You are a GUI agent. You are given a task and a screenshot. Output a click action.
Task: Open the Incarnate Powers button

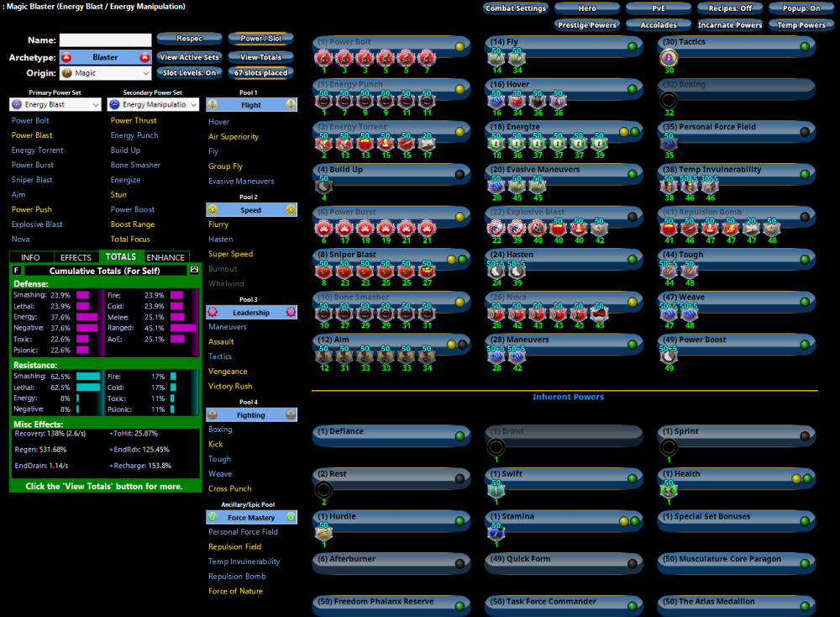tap(729, 25)
